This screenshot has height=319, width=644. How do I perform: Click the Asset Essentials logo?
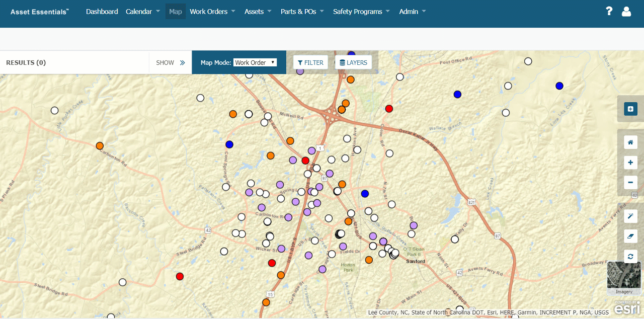pyautogui.click(x=40, y=11)
